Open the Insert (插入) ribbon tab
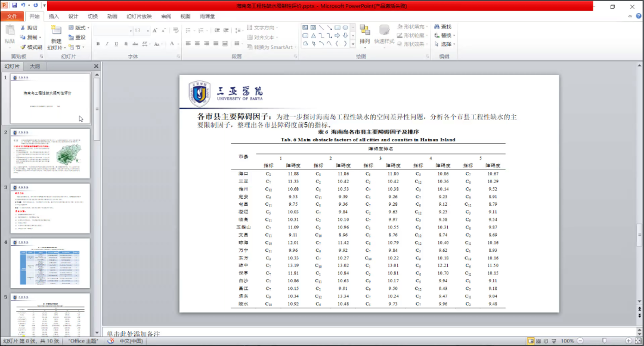The image size is (644, 346). pos(54,16)
